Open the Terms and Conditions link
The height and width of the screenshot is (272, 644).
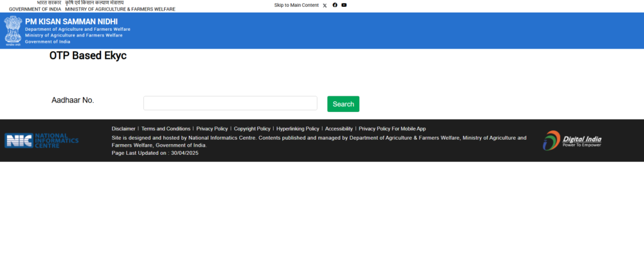click(x=166, y=128)
